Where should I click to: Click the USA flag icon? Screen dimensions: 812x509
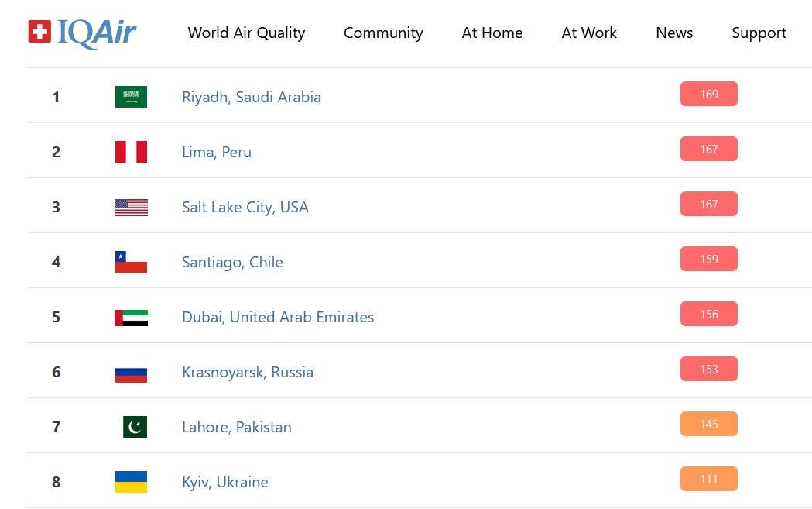pyautogui.click(x=131, y=207)
